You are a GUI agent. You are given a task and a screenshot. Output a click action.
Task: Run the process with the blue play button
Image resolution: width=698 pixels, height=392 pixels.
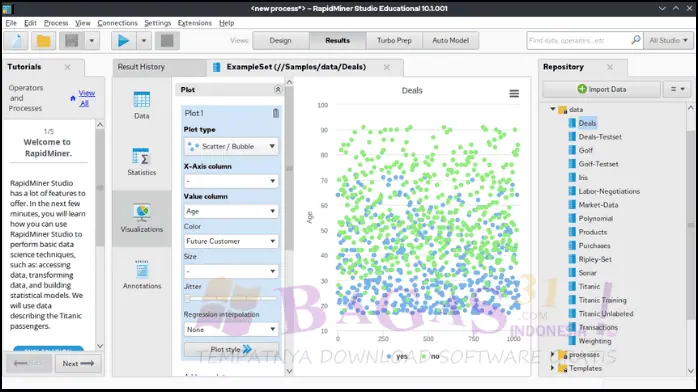123,40
